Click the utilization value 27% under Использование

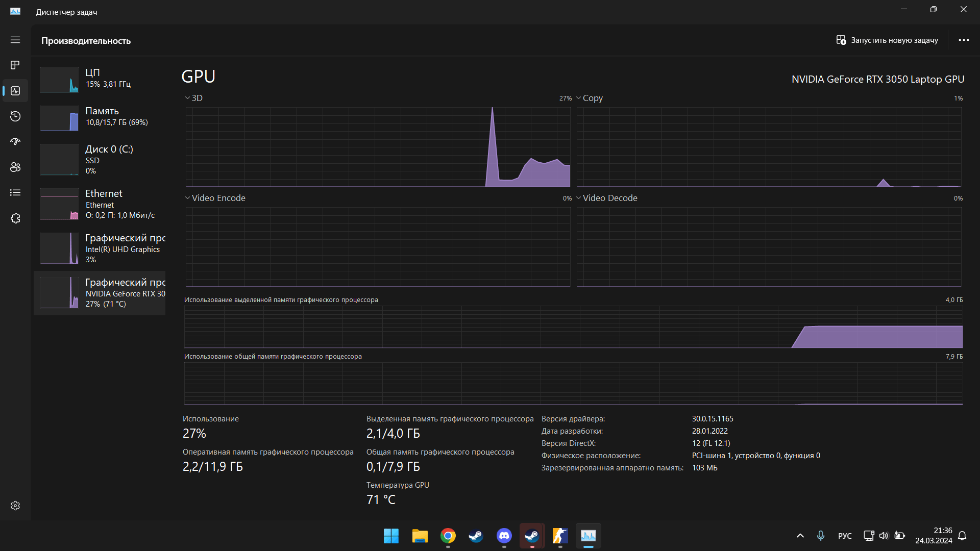pos(194,433)
